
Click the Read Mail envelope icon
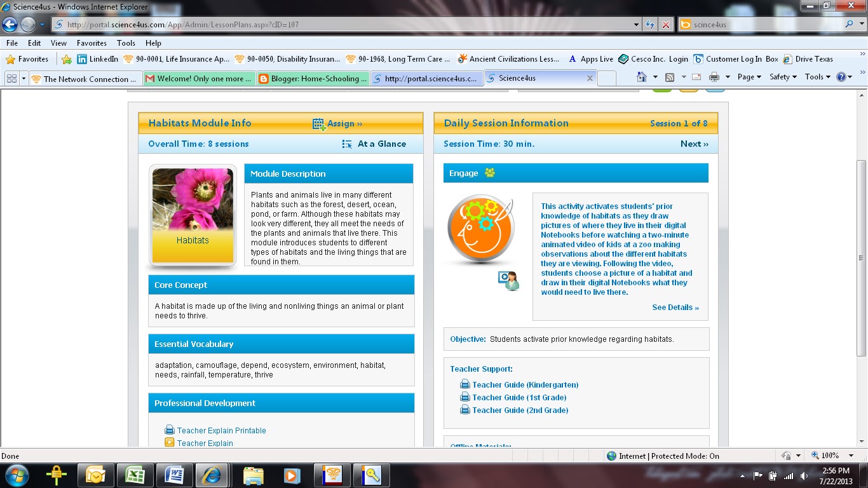point(696,77)
